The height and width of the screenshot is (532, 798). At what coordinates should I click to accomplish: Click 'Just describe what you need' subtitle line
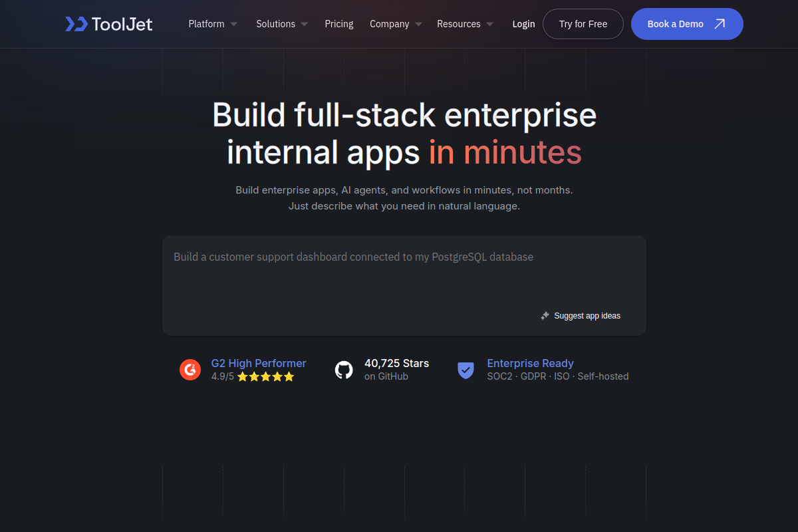tap(404, 206)
